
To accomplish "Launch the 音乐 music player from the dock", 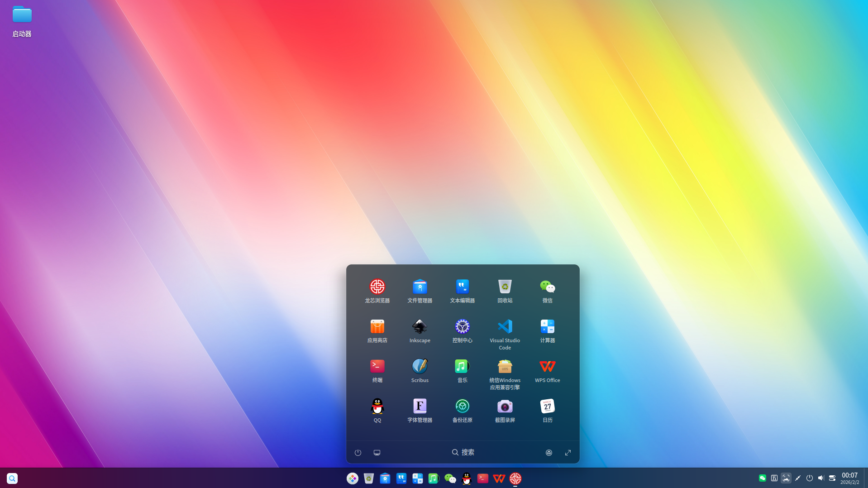I will tap(433, 478).
